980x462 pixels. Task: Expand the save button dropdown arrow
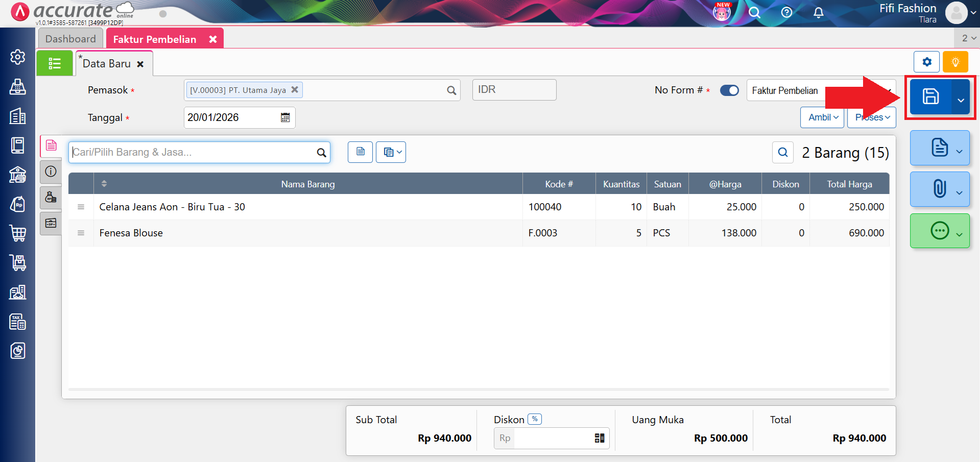pos(961,100)
